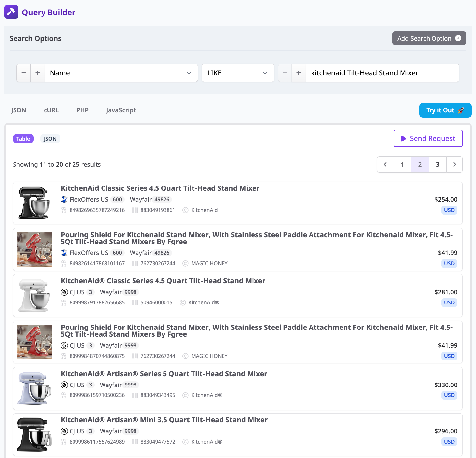Focus the kitchenaid Tilt-Head Stand Mixer input
The height and width of the screenshot is (458, 476).
click(x=382, y=73)
